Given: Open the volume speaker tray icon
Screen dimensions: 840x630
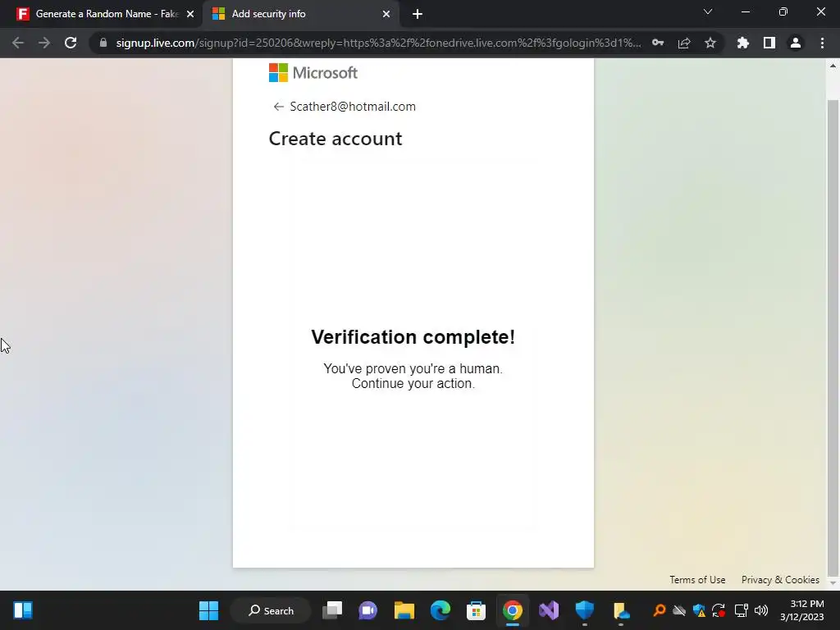Looking at the screenshot, I should [761, 610].
